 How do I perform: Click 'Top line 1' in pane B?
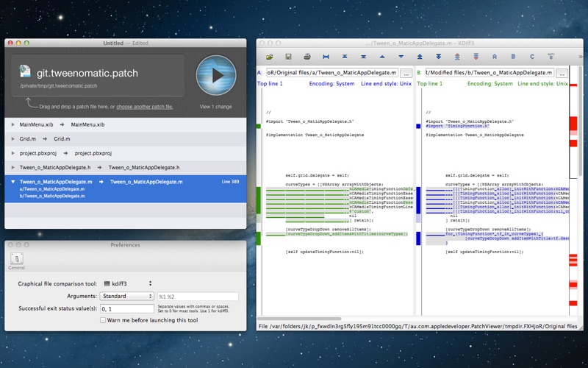pos(430,84)
